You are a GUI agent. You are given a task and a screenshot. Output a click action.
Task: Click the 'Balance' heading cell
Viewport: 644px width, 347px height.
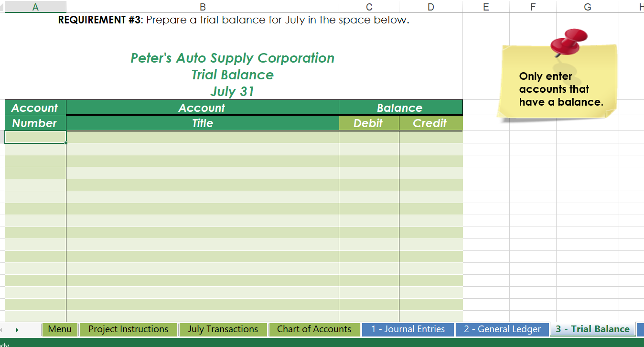[x=401, y=108]
